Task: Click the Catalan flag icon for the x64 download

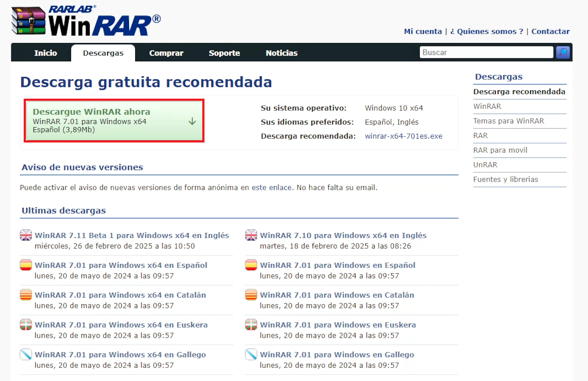Action: pyautogui.click(x=26, y=295)
